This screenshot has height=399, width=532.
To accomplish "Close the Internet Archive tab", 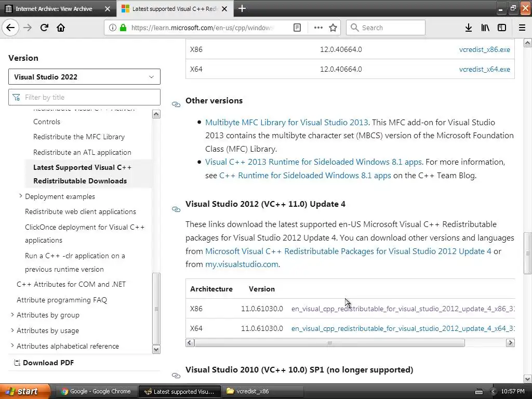I will 107,9.
